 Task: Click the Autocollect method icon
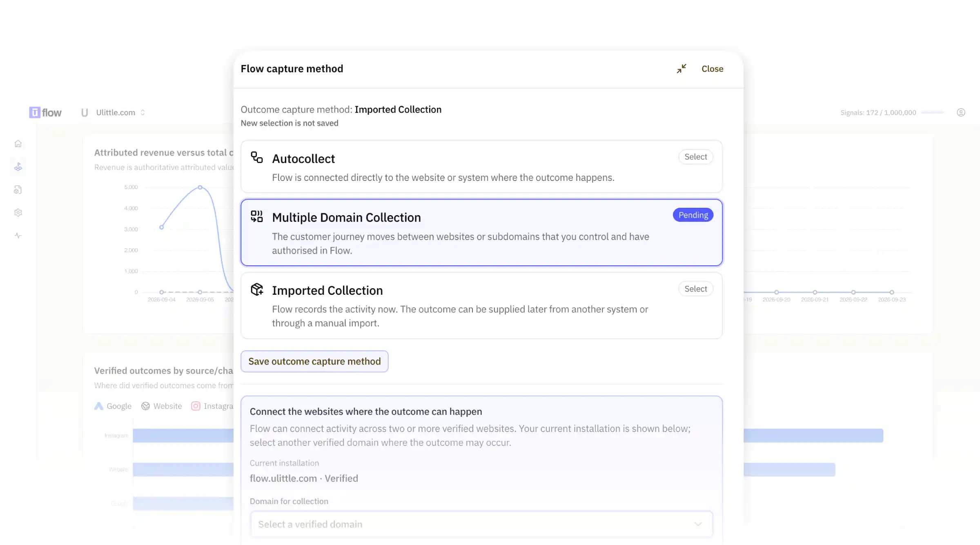tap(257, 158)
